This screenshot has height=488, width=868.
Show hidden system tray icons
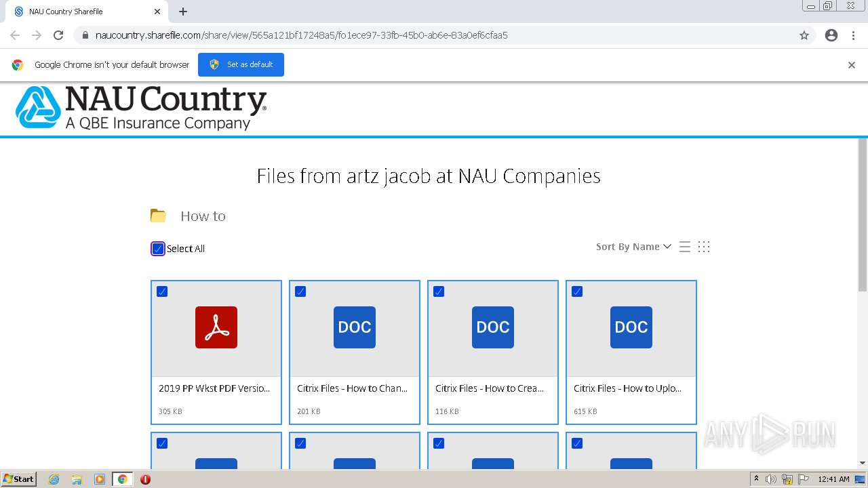point(756,479)
